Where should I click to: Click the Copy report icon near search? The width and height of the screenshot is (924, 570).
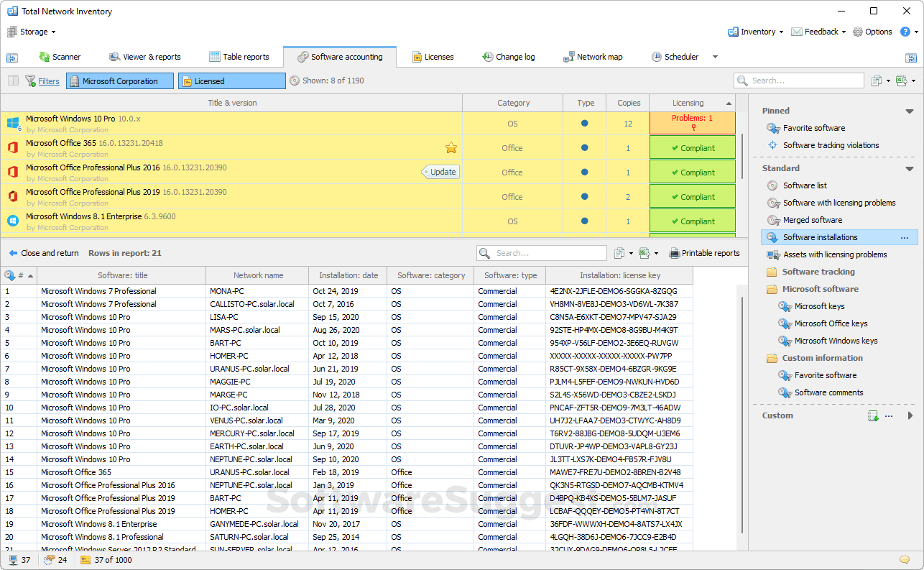pyautogui.click(x=621, y=253)
